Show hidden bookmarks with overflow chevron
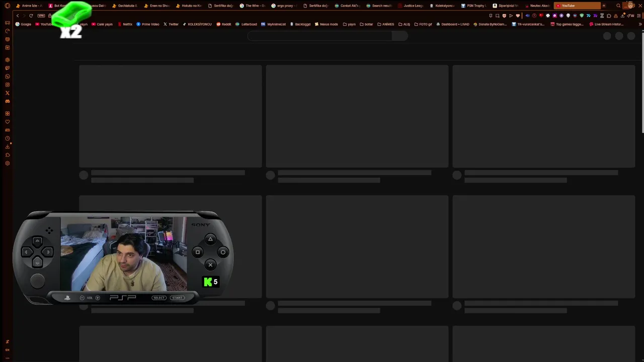644x362 pixels. click(x=640, y=24)
